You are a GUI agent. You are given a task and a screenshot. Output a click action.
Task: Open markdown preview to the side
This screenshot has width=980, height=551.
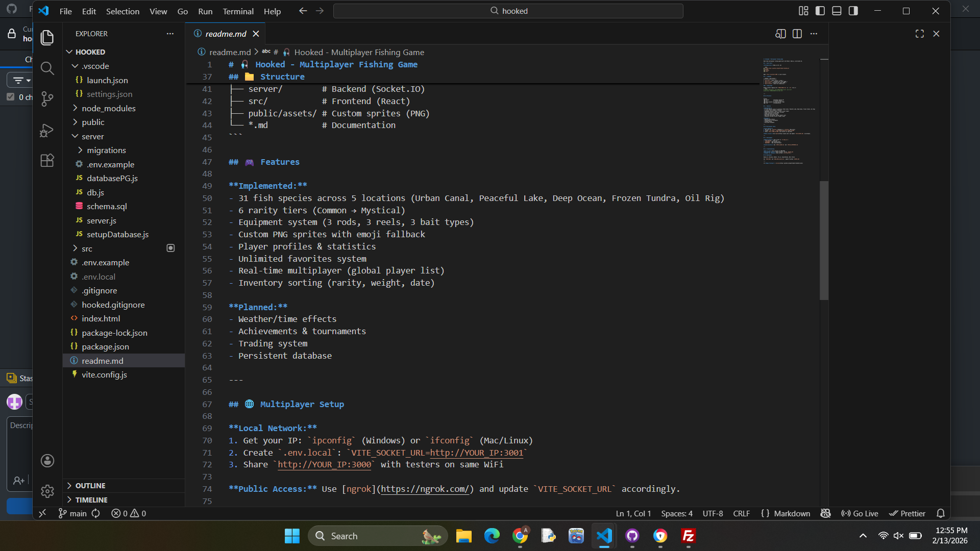pos(780,34)
